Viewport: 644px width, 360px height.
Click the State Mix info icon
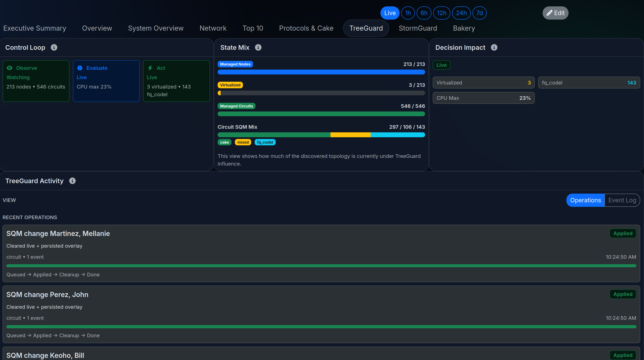[258, 47]
